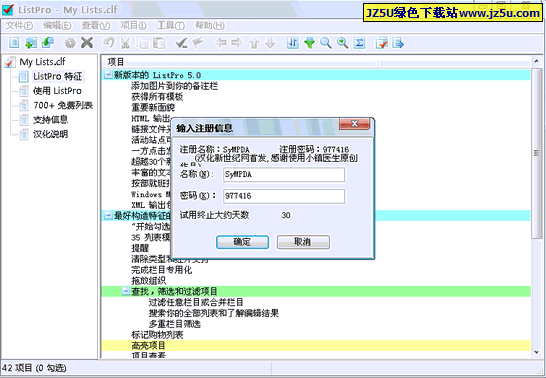This screenshot has height=378, width=546.
Task: Click the copy toolbar icon
Action: click(143, 43)
